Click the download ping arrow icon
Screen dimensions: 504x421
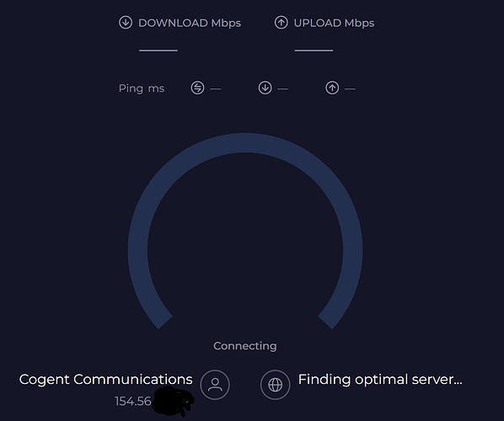click(x=265, y=88)
